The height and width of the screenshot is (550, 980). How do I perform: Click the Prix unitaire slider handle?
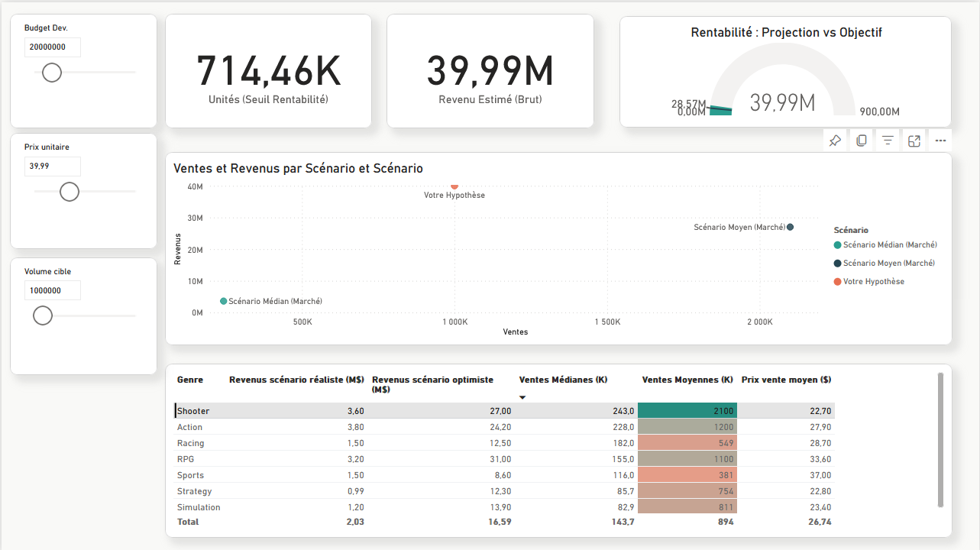tap(69, 192)
